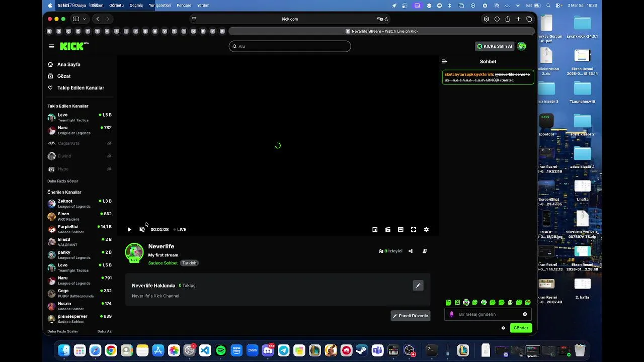Click Sadece Sohbet category link
The height and width of the screenshot is (362, 644).
click(x=163, y=263)
